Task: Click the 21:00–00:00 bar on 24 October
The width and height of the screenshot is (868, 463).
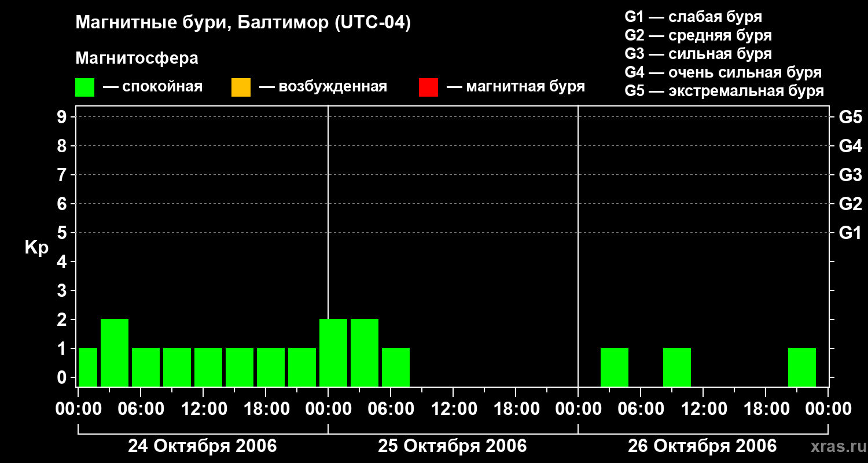Action: [302, 368]
